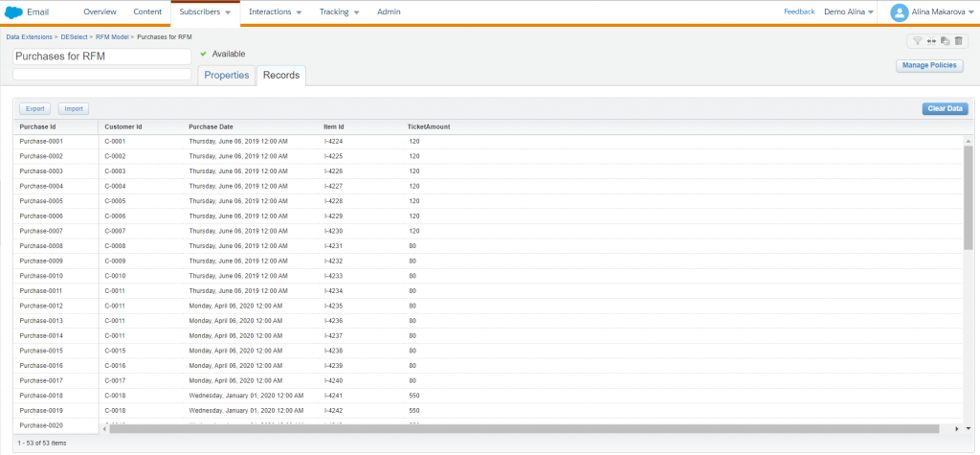Image resolution: width=980 pixels, height=455 pixels.
Task: Click the copy data extension icon
Action: pyautogui.click(x=945, y=41)
